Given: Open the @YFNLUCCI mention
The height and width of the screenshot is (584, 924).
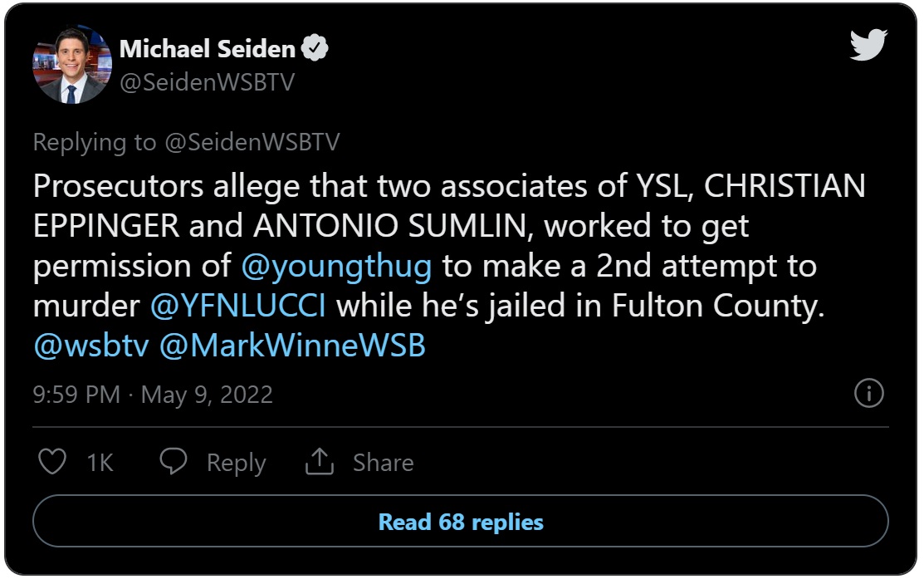Looking at the screenshot, I should pos(237,306).
